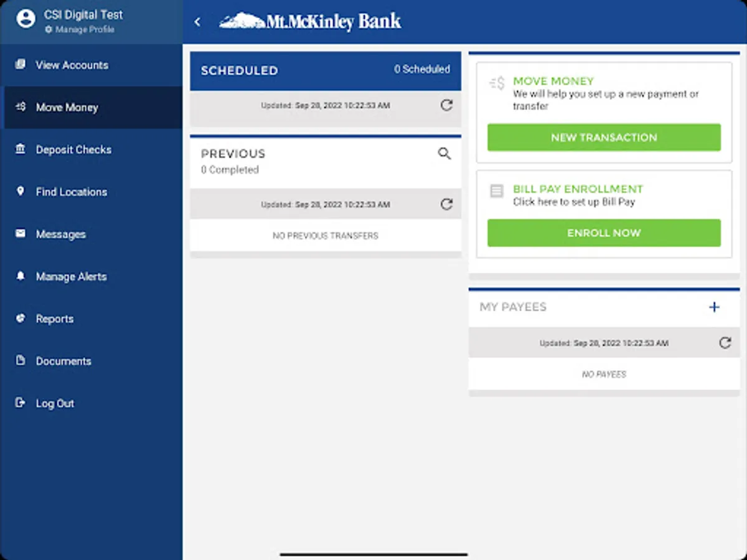Click the Bill Pay Enrollment title
This screenshot has width=747, height=560.
coord(578,189)
